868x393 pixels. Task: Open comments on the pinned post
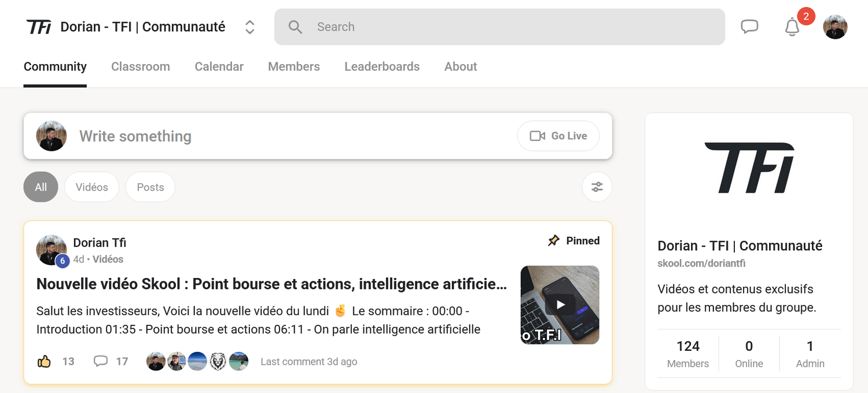[x=101, y=362]
